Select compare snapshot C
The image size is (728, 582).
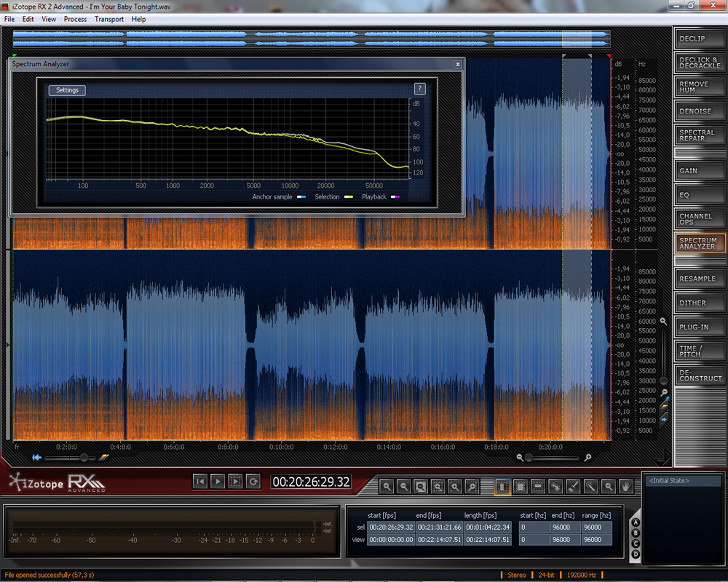pyautogui.click(x=636, y=543)
